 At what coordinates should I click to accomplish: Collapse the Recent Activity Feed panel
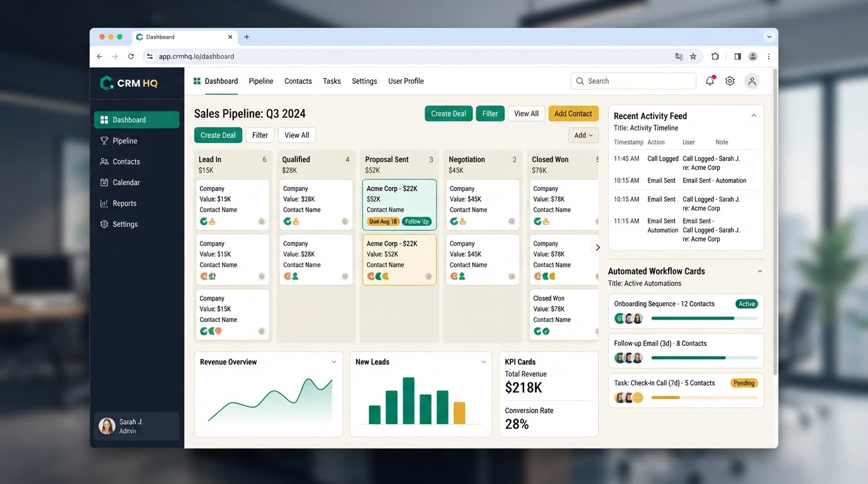coord(753,115)
